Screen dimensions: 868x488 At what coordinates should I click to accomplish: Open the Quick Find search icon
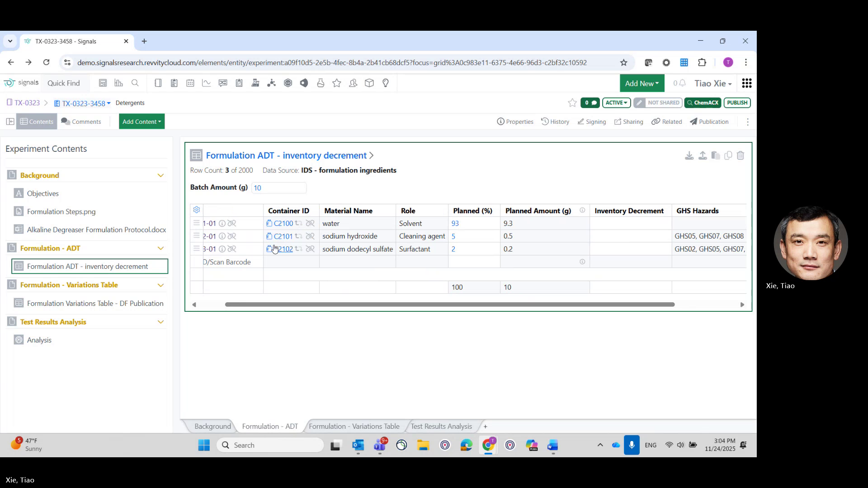coord(135,83)
